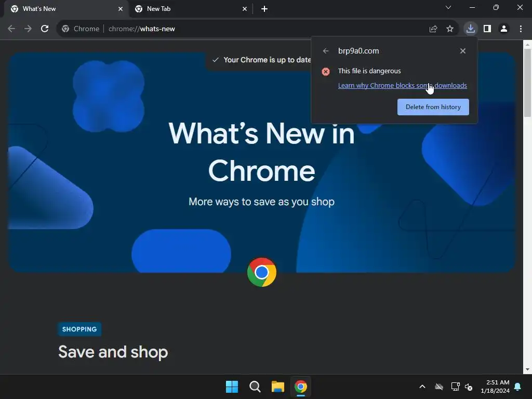Click the scrollbar up arrow
Screen dimensions: 532x399
[527, 45]
